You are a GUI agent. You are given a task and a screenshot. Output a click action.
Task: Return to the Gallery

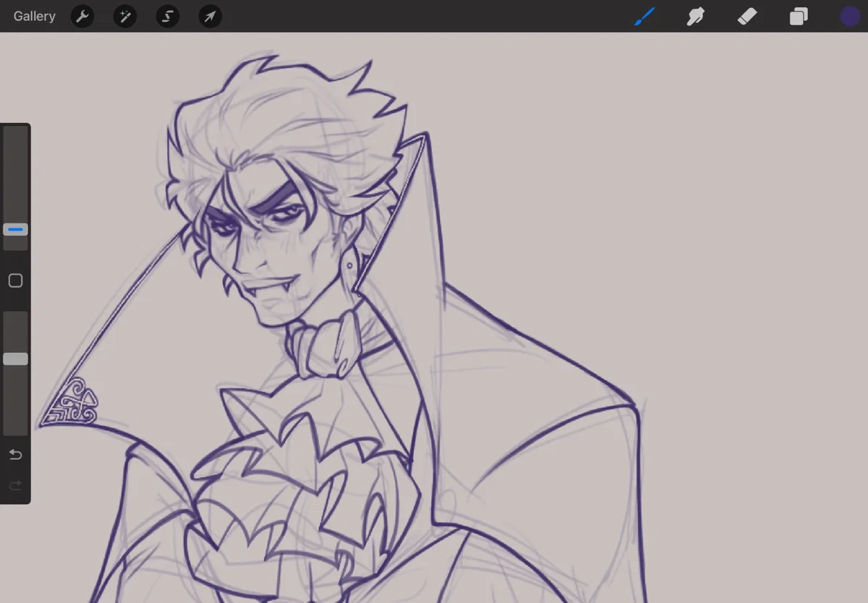(x=34, y=16)
